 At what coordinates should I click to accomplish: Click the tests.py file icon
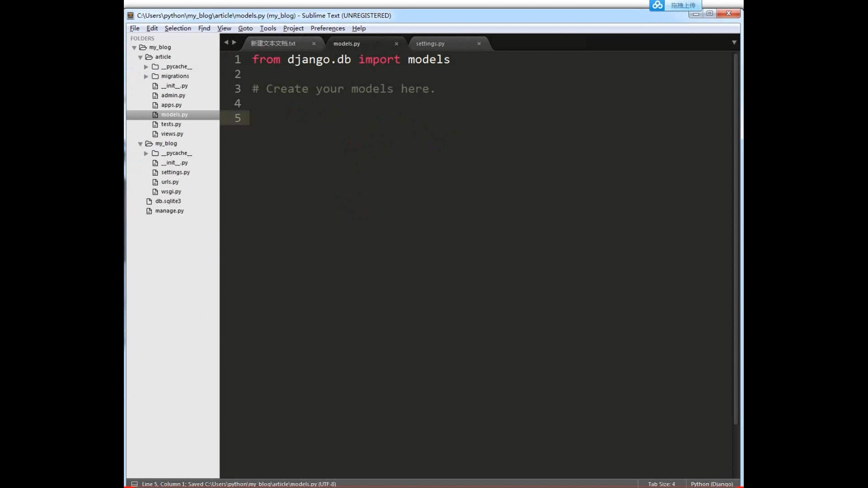click(x=155, y=124)
